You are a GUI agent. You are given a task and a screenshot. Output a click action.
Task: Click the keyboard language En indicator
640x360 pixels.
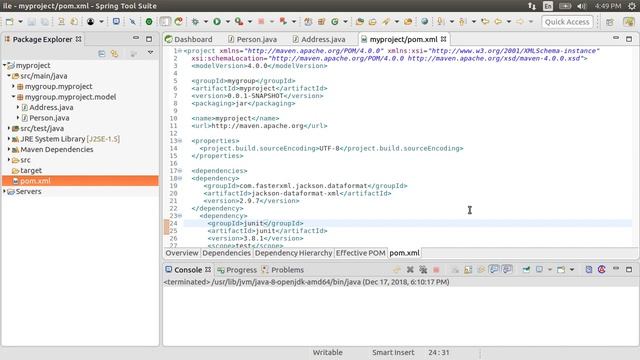coord(548,6)
